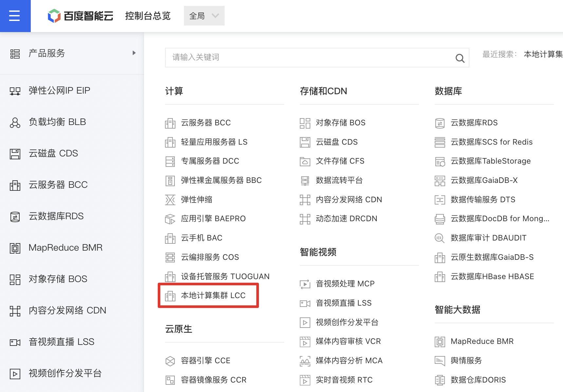Open 控制台总览 console overview
The width and height of the screenshot is (563, 392).
(148, 16)
